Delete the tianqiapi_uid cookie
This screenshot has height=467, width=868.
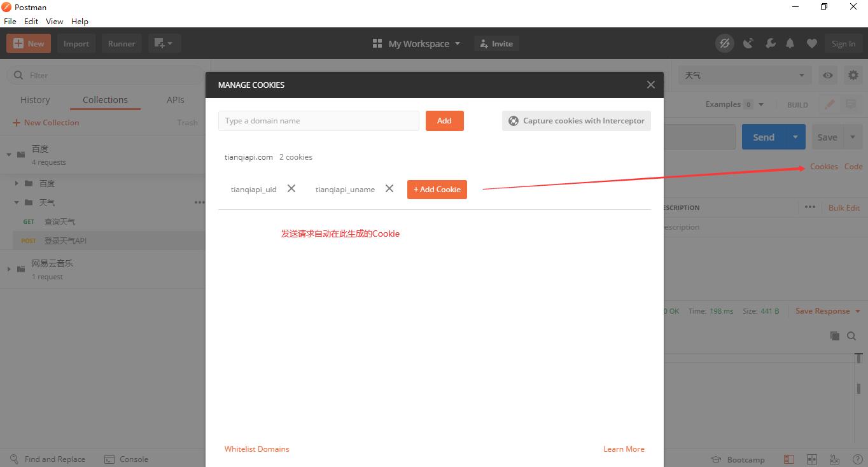[291, 188]
